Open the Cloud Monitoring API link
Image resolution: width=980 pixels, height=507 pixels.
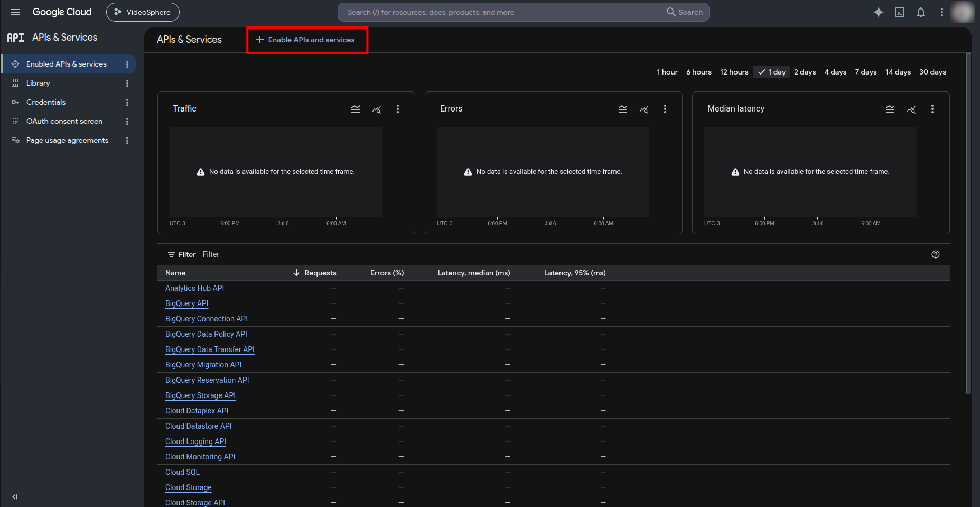[200, 457]
